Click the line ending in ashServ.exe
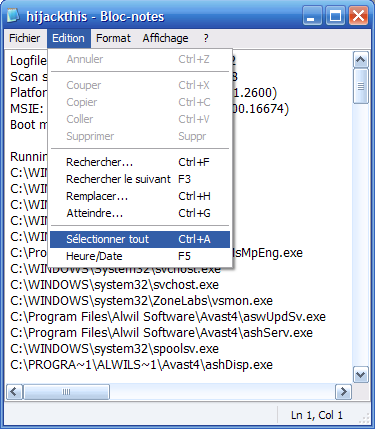 click(x=161, y=333)
